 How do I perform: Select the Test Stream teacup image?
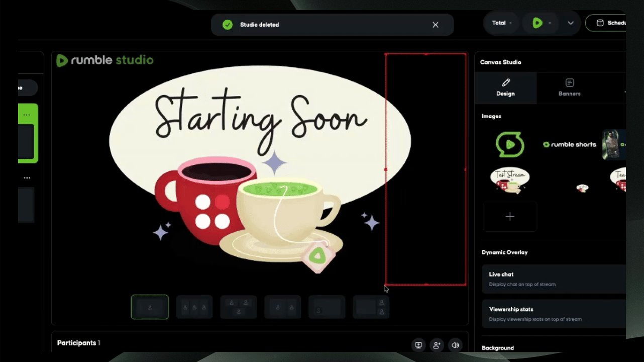tap(510, 180)
